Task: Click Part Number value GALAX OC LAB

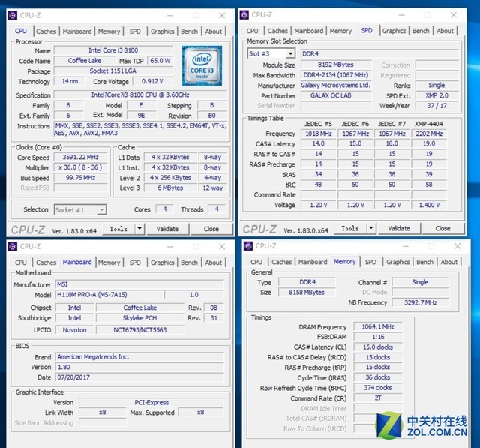Action: click(336, 95)
